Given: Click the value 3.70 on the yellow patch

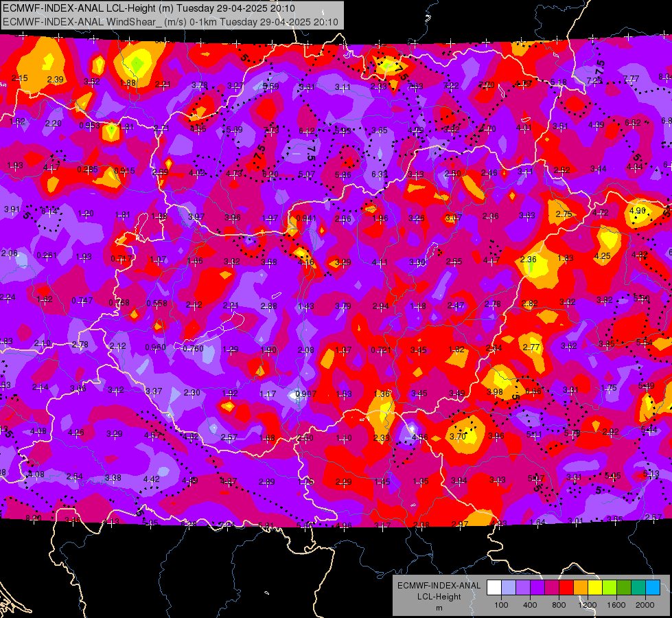Looking at the screenshot, I should [458, 436].
